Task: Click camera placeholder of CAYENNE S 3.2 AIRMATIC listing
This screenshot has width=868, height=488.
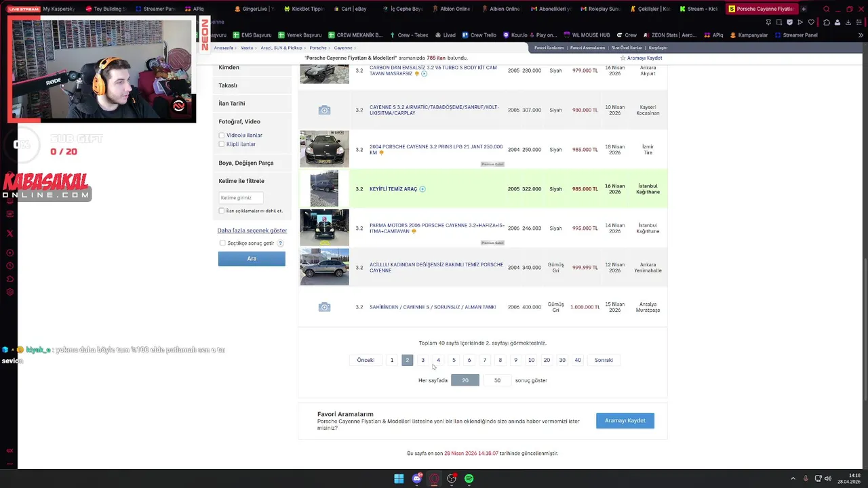Action: [x=324, y=110]
